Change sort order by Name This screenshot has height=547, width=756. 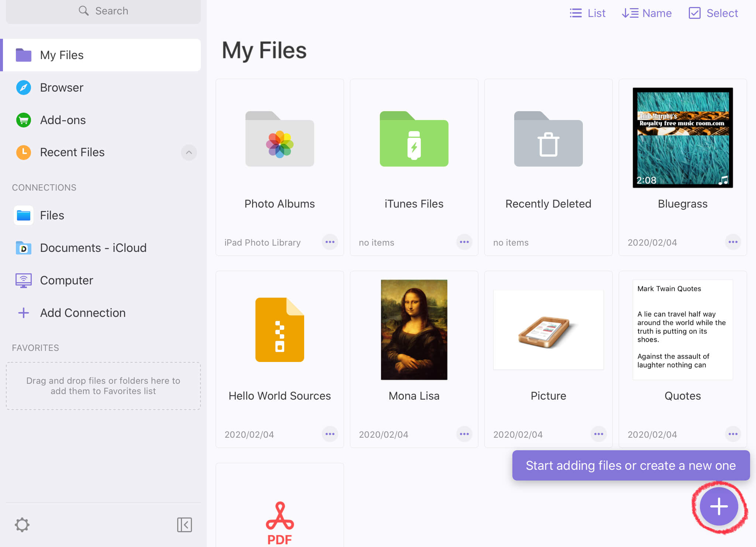tap(647, 13)
